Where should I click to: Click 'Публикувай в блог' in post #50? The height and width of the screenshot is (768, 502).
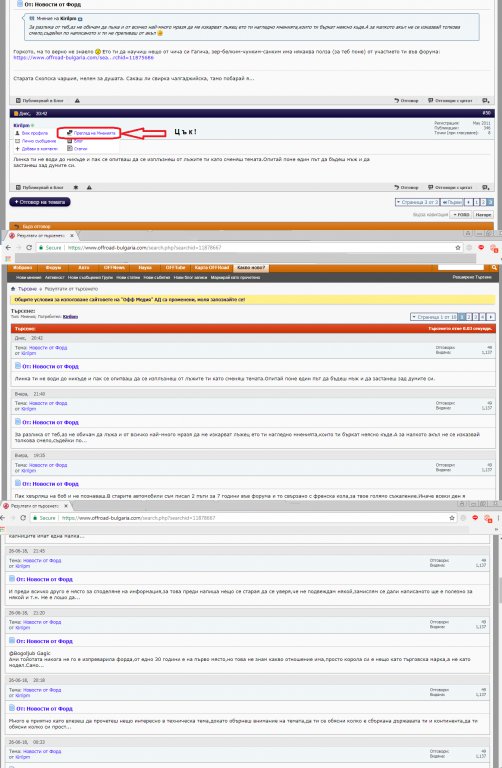pos(40,187)
